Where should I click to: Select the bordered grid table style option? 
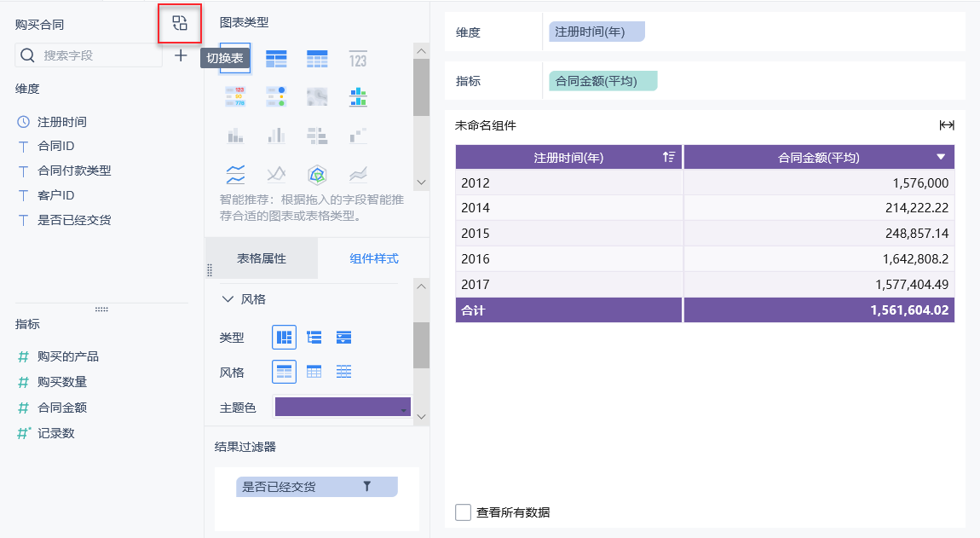[x=314, y=372]
